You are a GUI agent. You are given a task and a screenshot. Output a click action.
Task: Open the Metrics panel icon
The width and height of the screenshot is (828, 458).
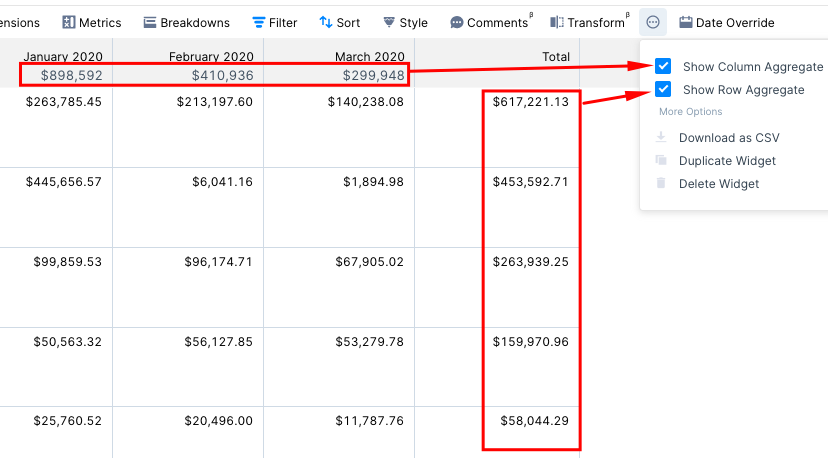[x=69, y=22]
